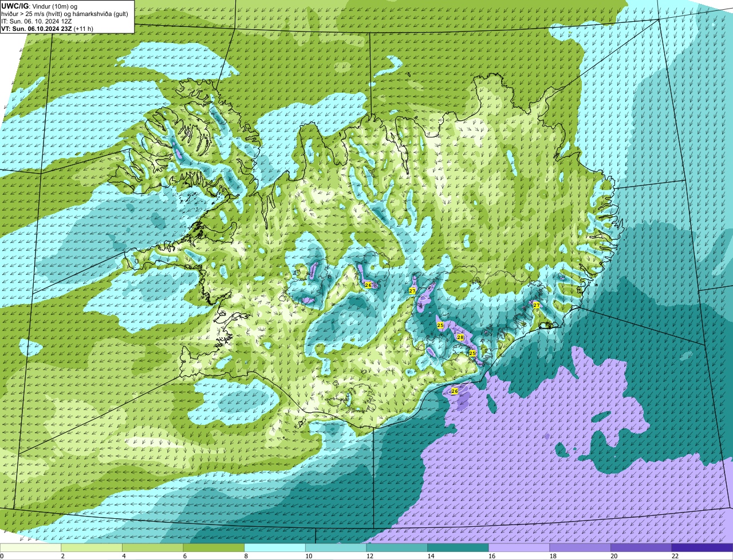Click the 12–14 m/s teal legend swatch
The image size is (733, 560).
pyautogui.click(x=397, y=547)
